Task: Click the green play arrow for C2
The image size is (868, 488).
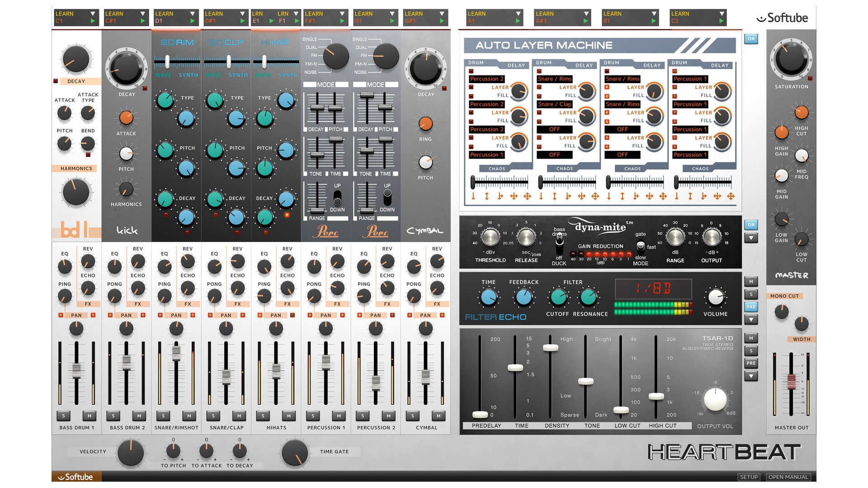Action: [x=721, y=21]
